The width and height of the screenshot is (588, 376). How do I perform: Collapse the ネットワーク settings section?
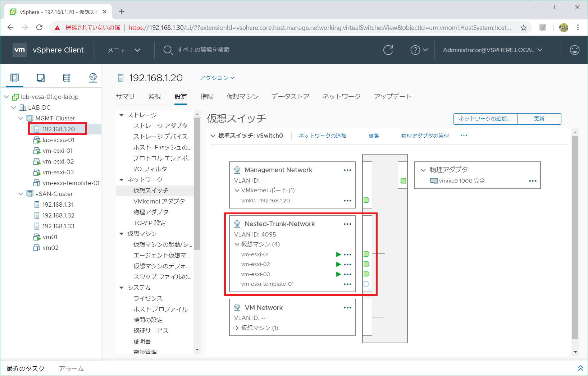pyautogui.click(x=121, y=180)
